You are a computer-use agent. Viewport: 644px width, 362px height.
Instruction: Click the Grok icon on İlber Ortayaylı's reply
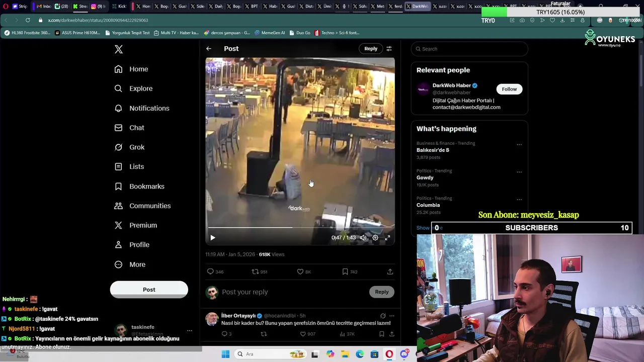[x=383, y=316]
